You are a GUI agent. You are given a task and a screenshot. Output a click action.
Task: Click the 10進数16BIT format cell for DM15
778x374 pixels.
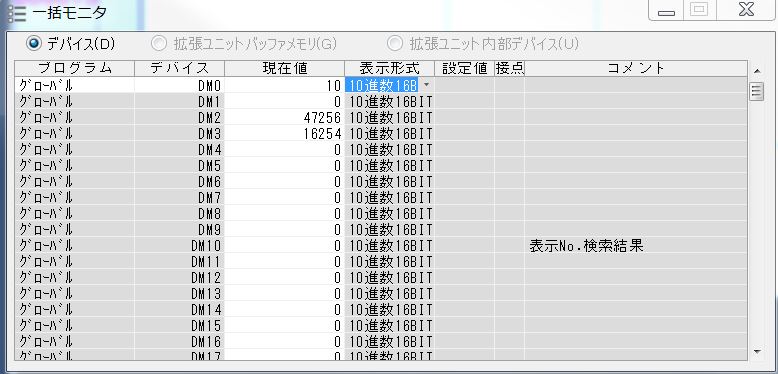pyautogui.click(x=389, y=326)
